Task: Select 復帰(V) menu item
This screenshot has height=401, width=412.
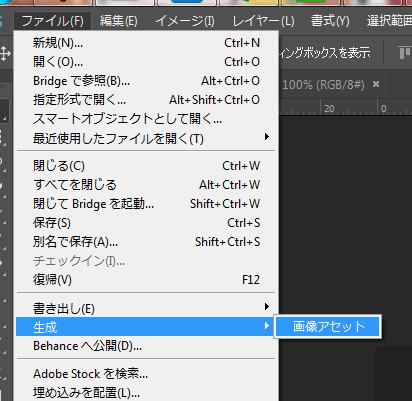Action: [x=146, y=280]
